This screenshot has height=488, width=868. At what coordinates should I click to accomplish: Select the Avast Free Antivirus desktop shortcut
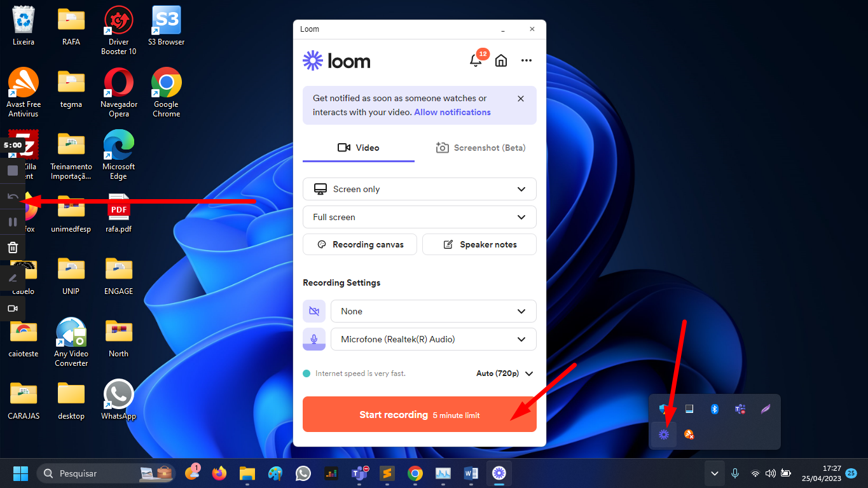24,93
